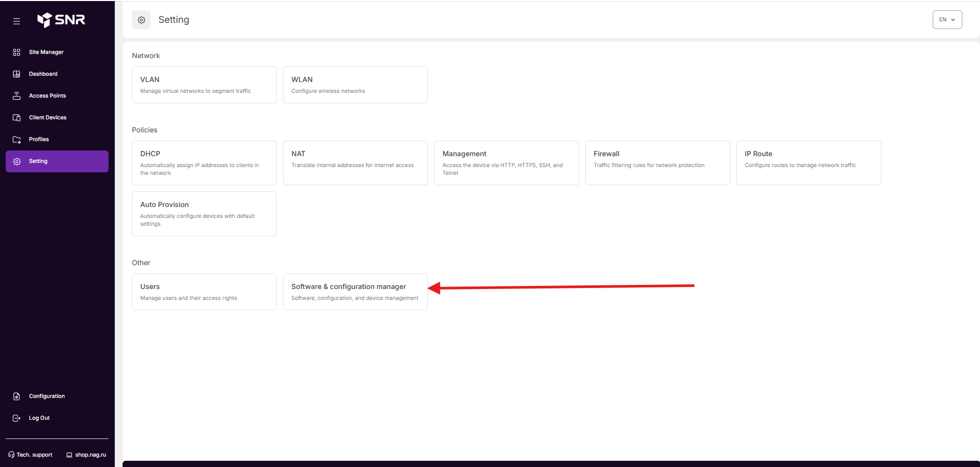Image resolution: width=980 pixels, height=467 pixels.
Task: Select Client Devices in sidebar
Action: pyautogui.click(x=57, y=118)
